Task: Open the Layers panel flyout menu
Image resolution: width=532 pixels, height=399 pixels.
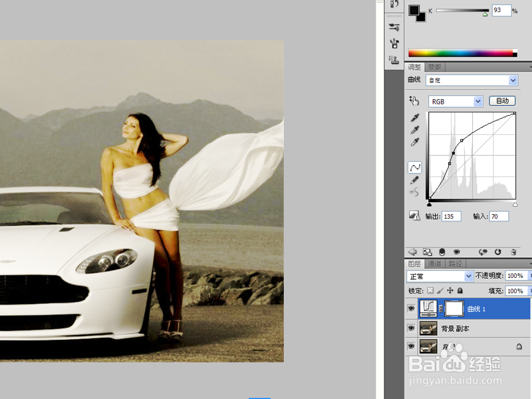Action: tap(530, 263)
